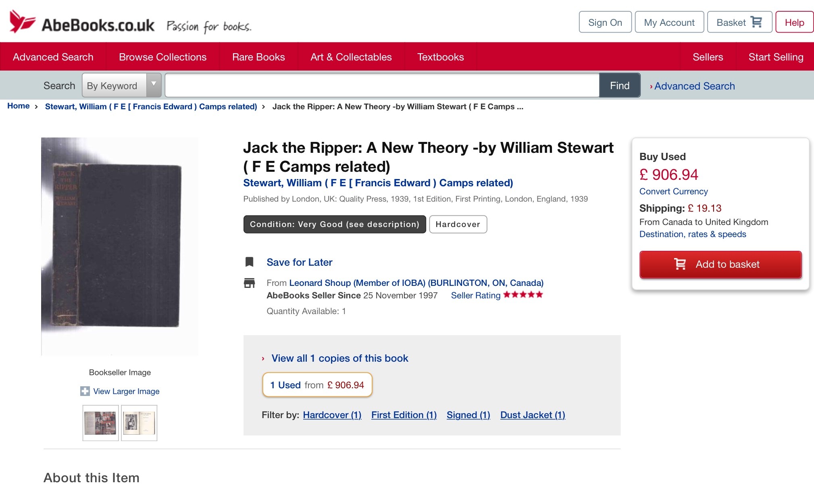Filter copies by First Edition

[x=404, y=415]
